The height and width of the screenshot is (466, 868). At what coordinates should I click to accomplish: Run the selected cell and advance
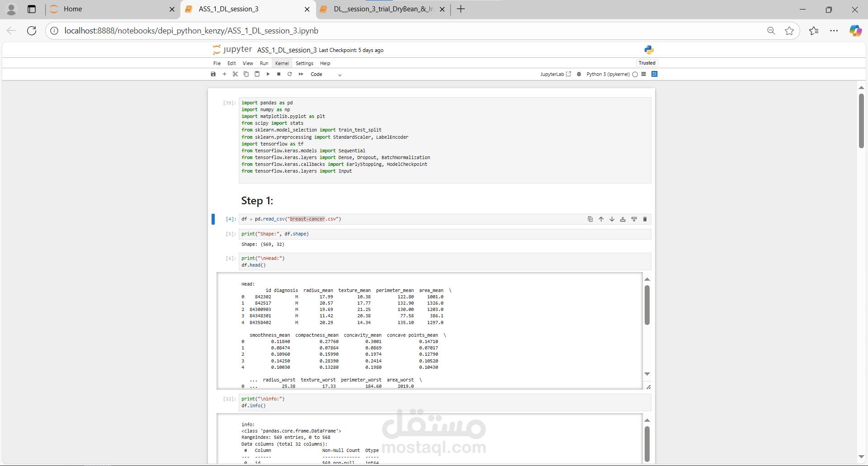pyautogui.click(x=268, y=74)
